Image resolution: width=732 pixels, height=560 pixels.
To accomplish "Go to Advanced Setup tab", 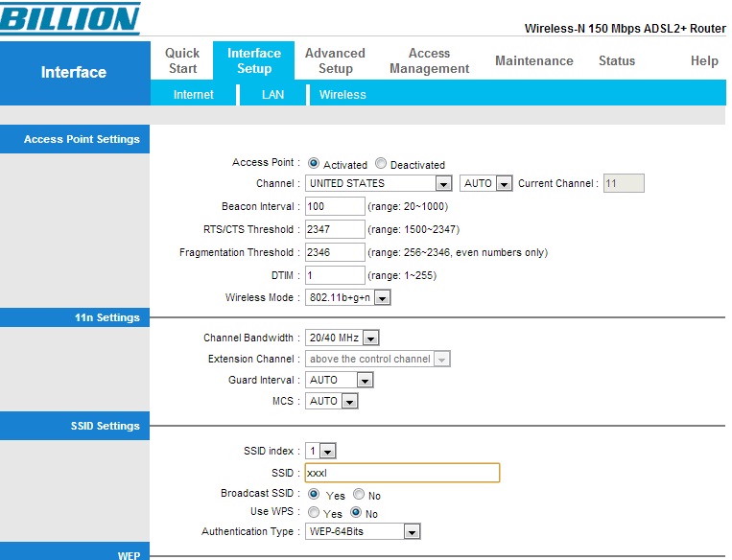I will tap(335, 60).
